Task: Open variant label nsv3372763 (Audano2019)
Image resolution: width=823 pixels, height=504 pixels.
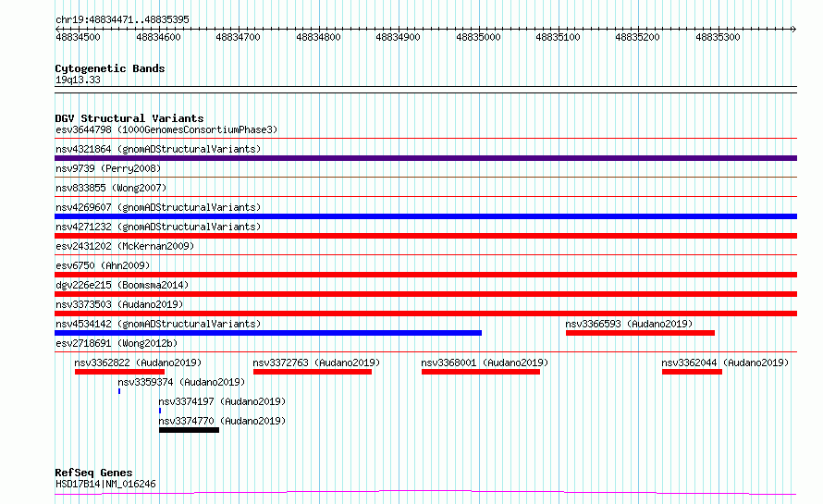Action: pos(316,363)
